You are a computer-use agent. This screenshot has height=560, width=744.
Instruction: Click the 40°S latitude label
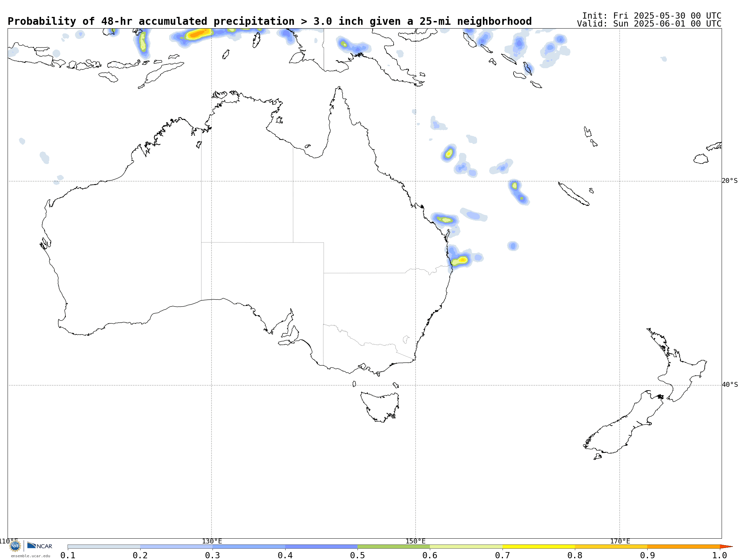tap(730, 385)
